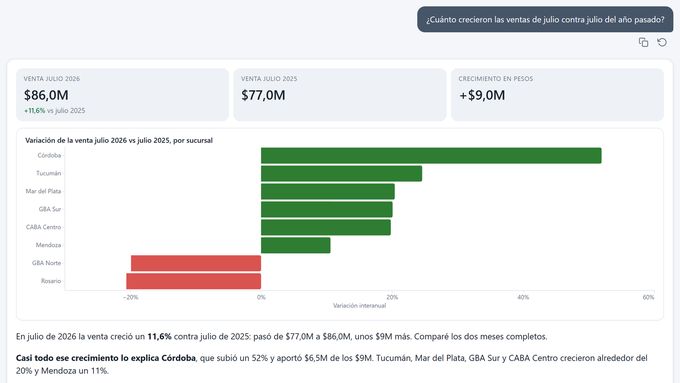Click the 40% tick on the x-axis
This screenshot has height=383, width=680.
coord(523,297)
